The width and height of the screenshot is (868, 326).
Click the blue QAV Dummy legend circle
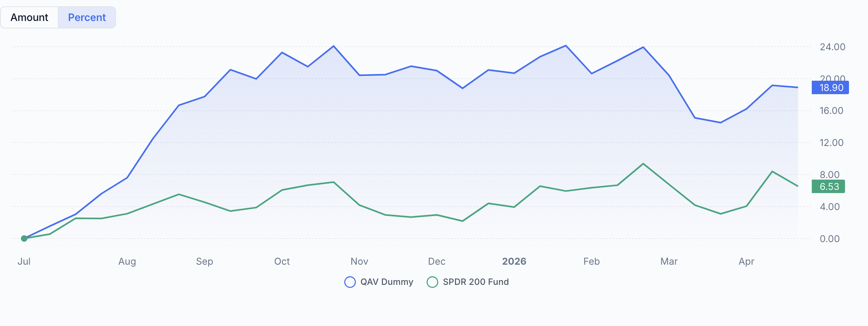[x=350, y=282]
